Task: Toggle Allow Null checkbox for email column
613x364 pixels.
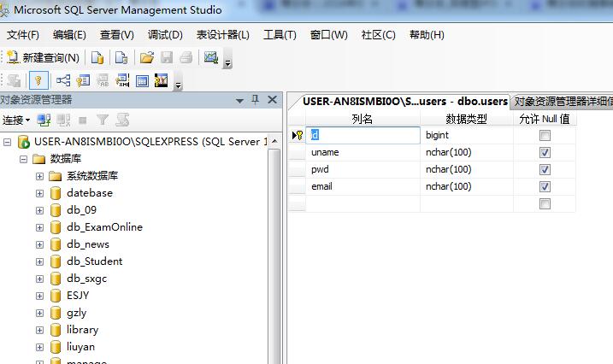Action: (545, 186)
